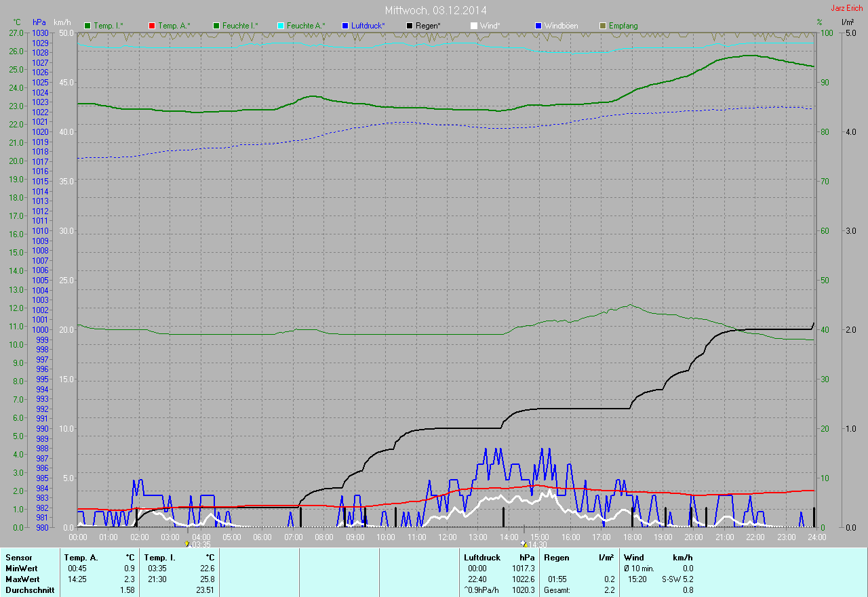868x597 pixels.
Task: Click the 12:00 time axis label
Action: pyautogui.click(x=448, y=537)
